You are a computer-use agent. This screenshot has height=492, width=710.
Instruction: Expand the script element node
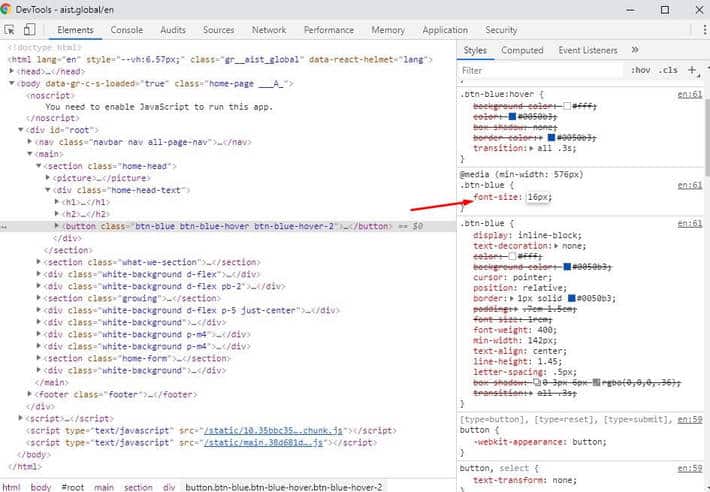point(21,418)
